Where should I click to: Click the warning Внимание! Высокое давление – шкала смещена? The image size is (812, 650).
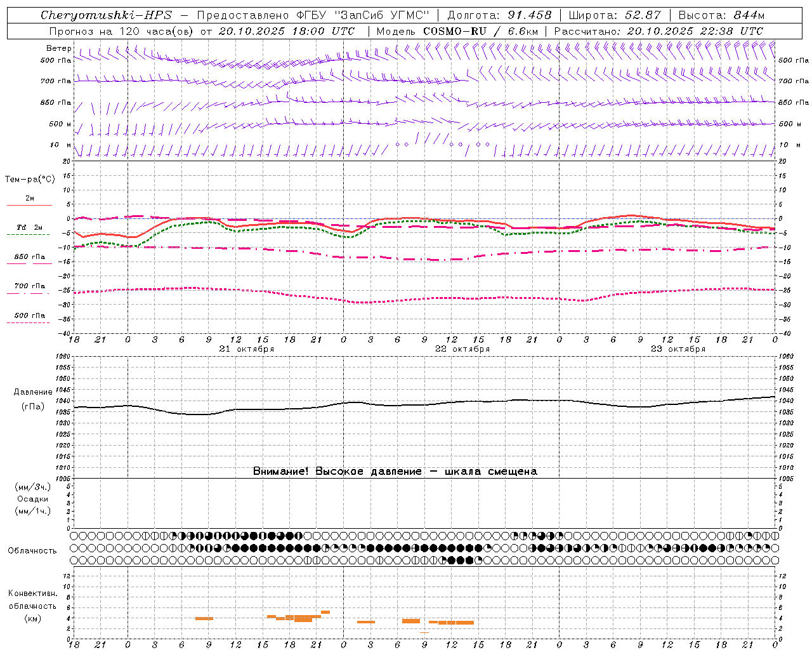pyautogui.click(x=395, y=472)
